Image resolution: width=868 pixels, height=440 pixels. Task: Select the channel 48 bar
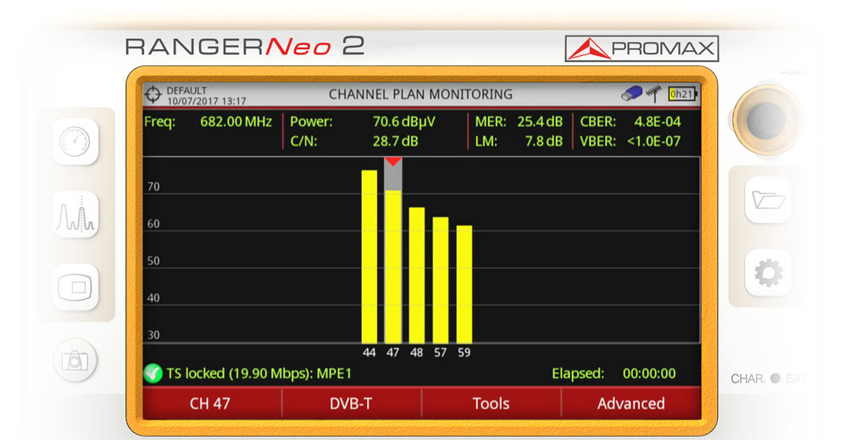click(x=417, y=276)
